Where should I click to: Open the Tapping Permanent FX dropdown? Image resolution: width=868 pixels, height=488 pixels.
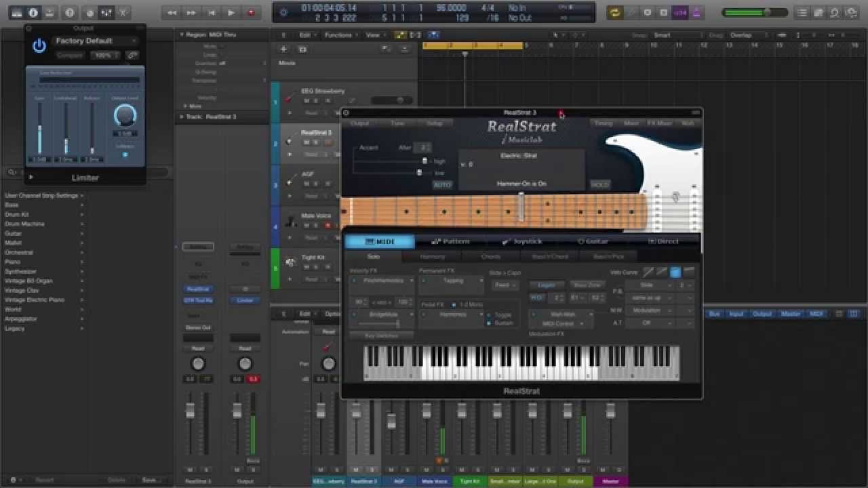pyautogui.click(x=452, y=281)
